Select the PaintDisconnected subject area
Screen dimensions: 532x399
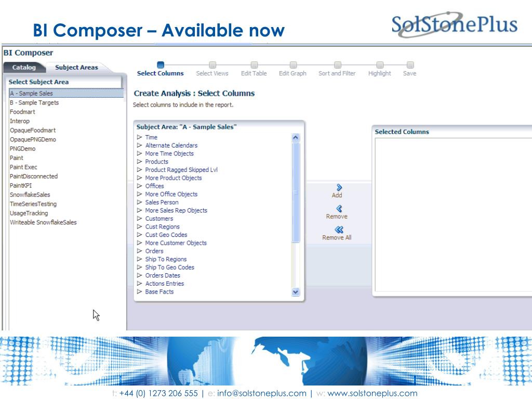(x=34, y=176)
